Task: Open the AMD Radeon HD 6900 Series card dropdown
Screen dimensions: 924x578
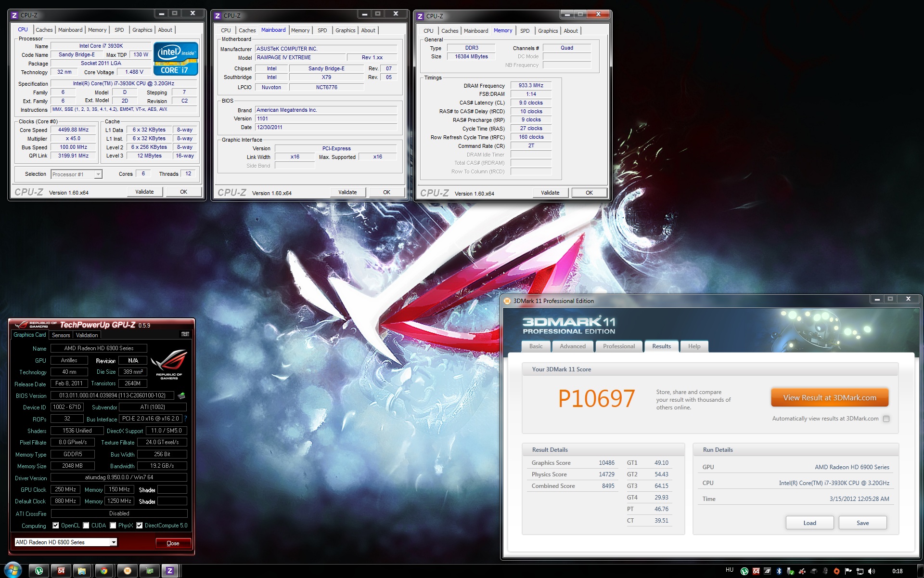Action: [66, 542]
